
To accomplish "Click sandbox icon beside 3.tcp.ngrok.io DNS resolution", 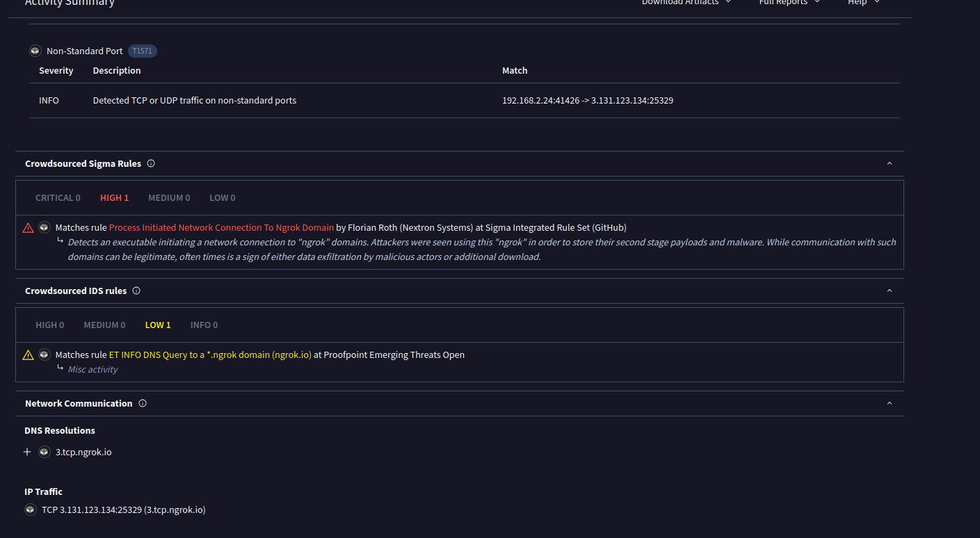I will click(x=45, y=453).
